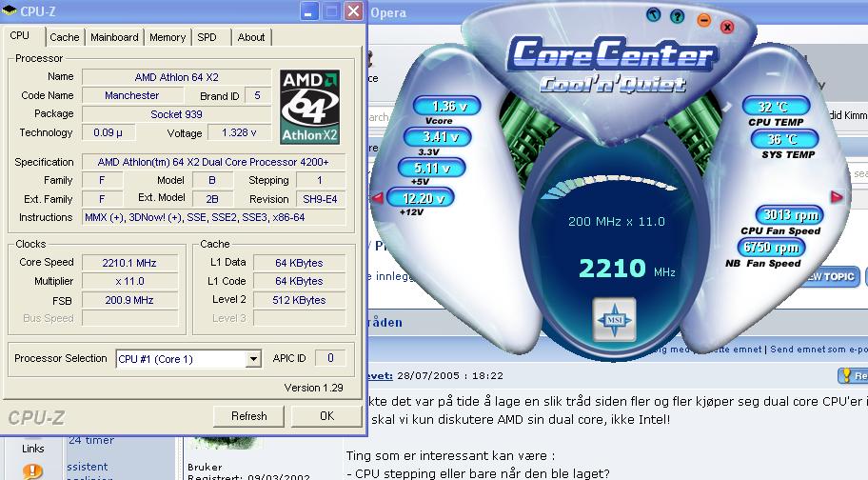Click the Name field AMD Athlon 64 X2
Viewport: 868px width, 480px height.
(177, 77)
